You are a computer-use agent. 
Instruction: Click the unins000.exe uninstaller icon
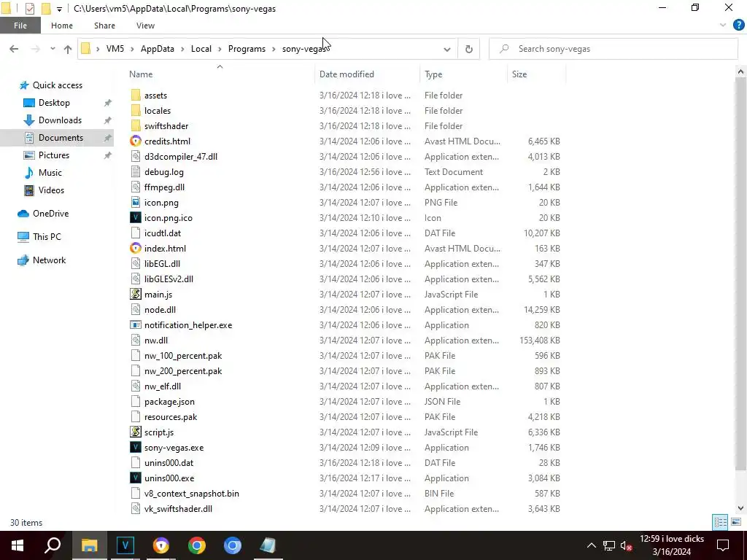(x=136, y=478)
